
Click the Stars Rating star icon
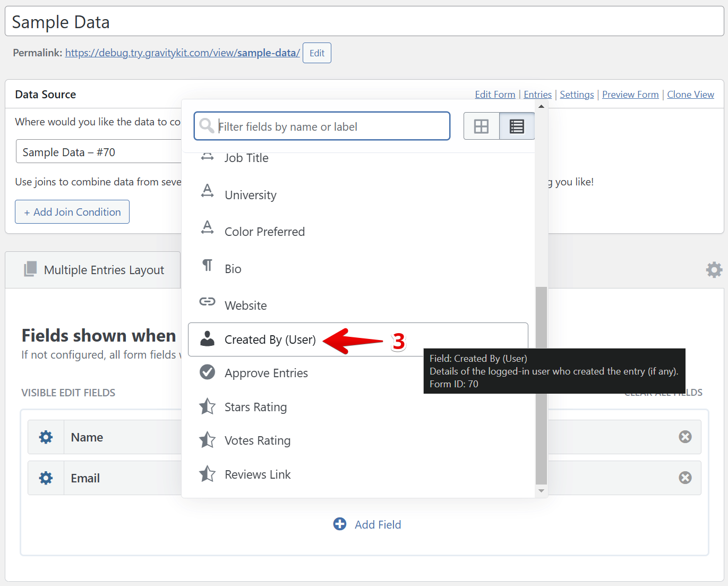tap(207, 406)
